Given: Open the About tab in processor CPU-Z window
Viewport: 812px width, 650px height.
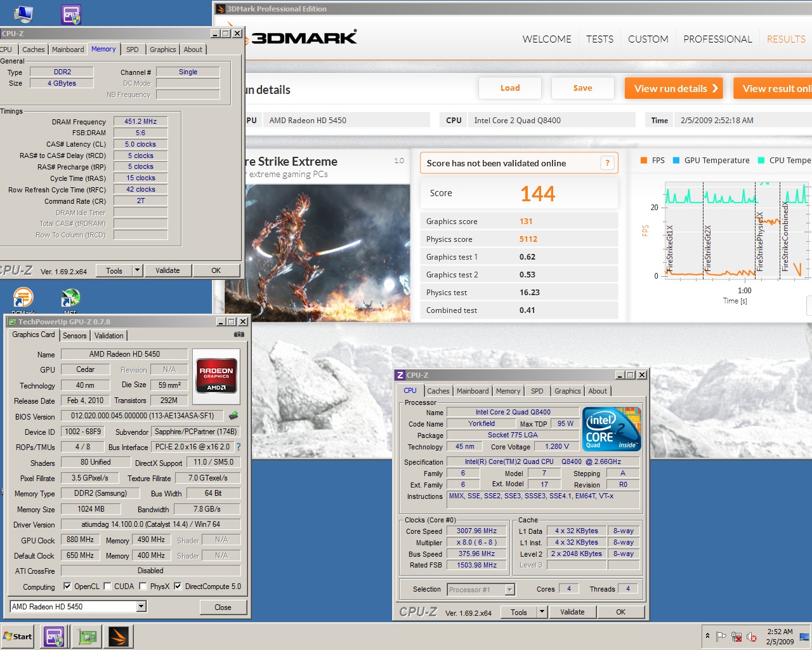Looking at the screenshot, I should coord(598,391).
